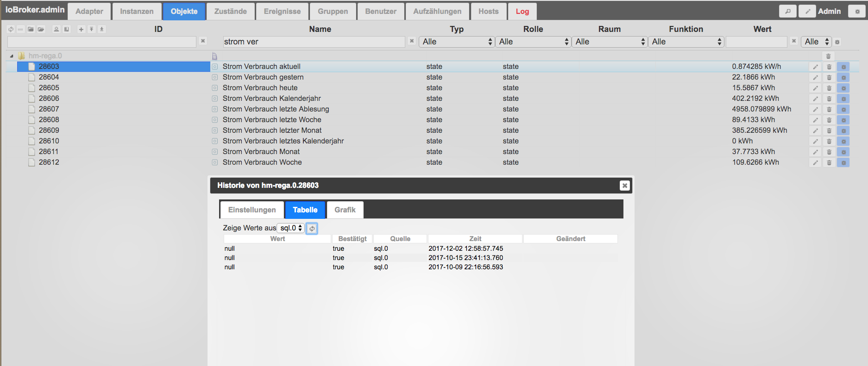This screenshot has height=366, width=868.
Task: Open Einstellungen tab in history dialog
Action: [x=252, y=210]
